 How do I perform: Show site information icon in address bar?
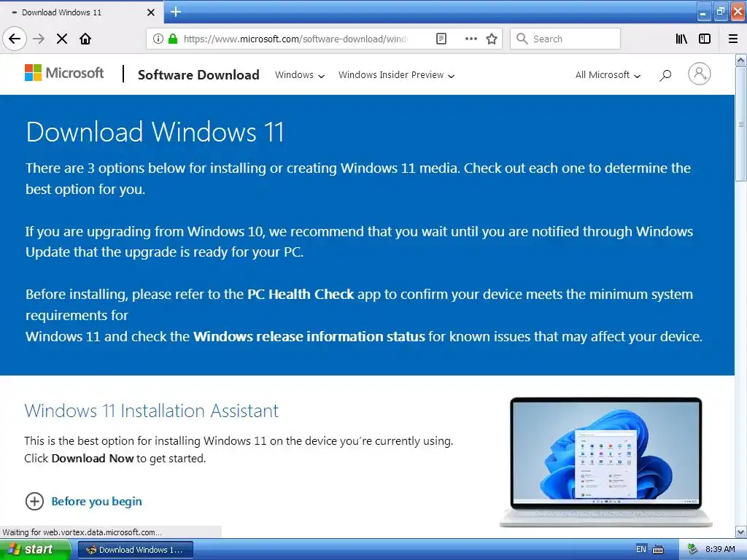(x=158, y=39)
